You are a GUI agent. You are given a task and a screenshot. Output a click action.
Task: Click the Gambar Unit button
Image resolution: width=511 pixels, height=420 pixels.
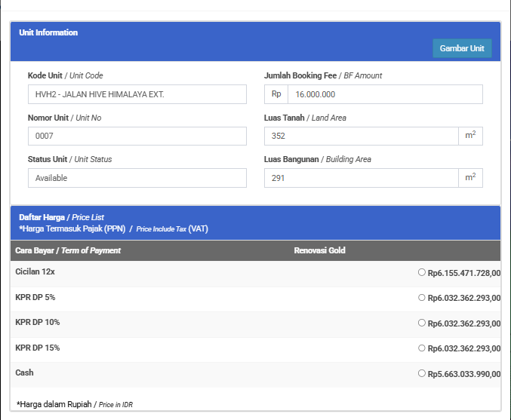pyautogui.click(x=461, y=48)
